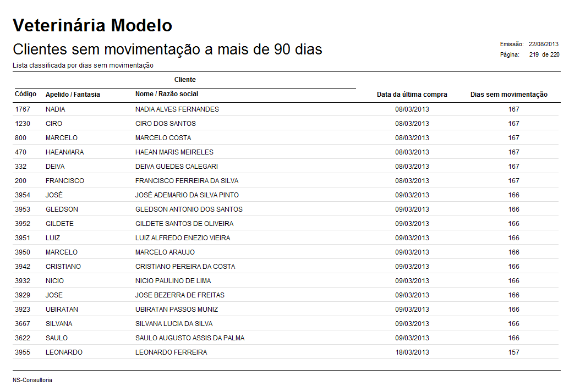
Task: Click on FRANCISCO FERREIRA DA SILVA
Action: click(187, 181)
